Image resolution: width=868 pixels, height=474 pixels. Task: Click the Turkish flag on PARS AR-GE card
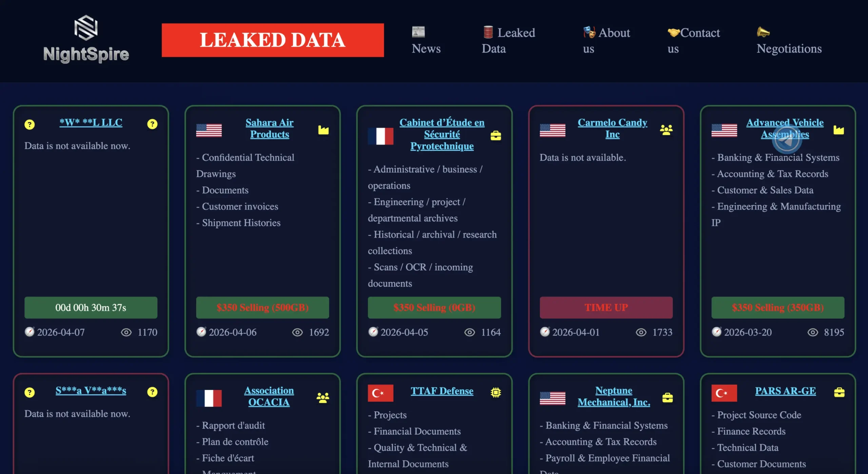point(724,393)
